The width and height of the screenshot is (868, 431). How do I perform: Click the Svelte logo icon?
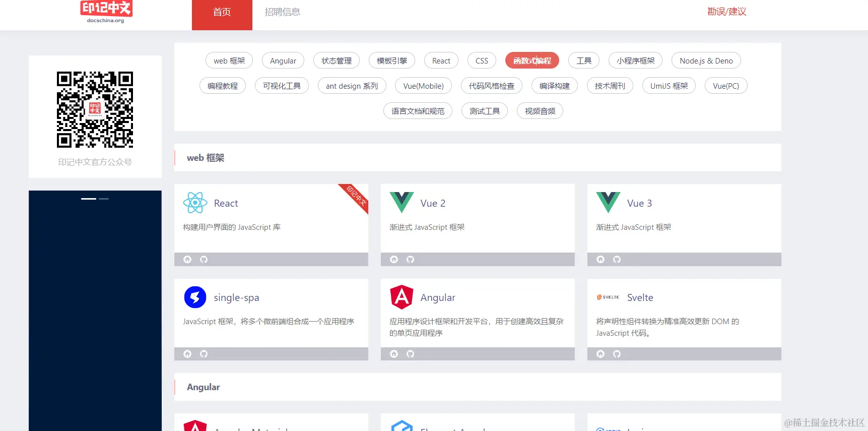(608, 297)
